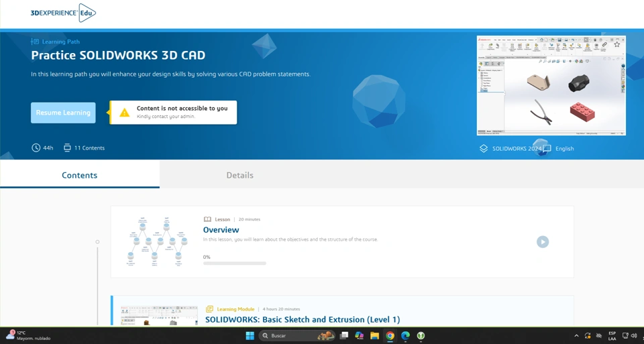
Task: Click the clock icon beside 44h
Action: pos(36,148)
